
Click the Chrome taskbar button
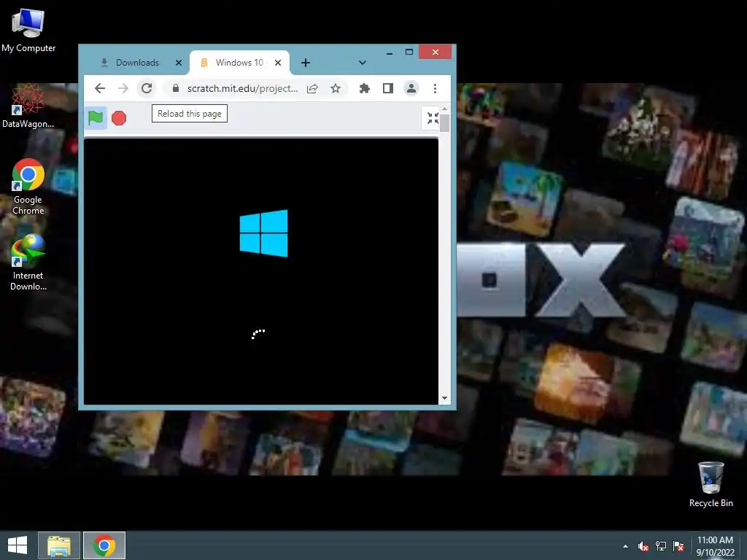104,545
